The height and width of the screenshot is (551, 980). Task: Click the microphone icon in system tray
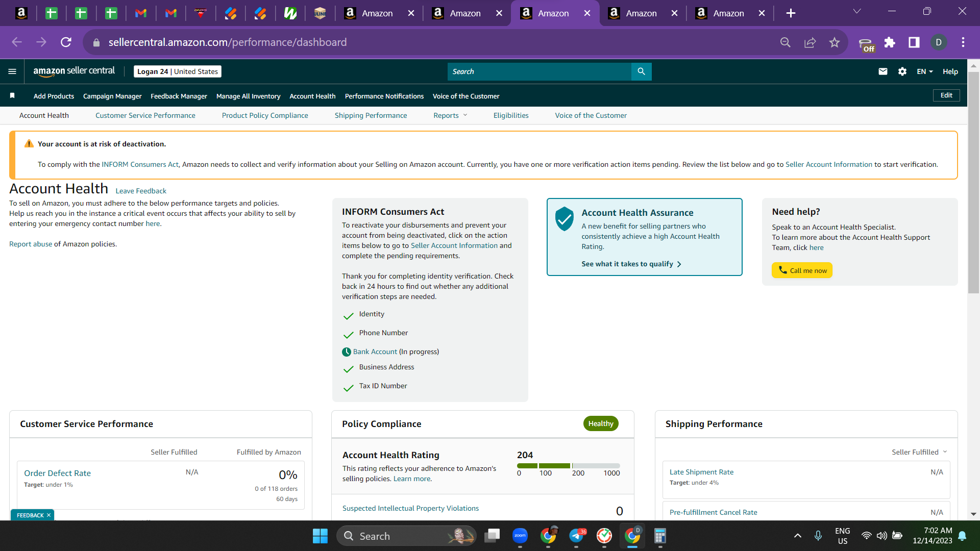click(818, 536)
